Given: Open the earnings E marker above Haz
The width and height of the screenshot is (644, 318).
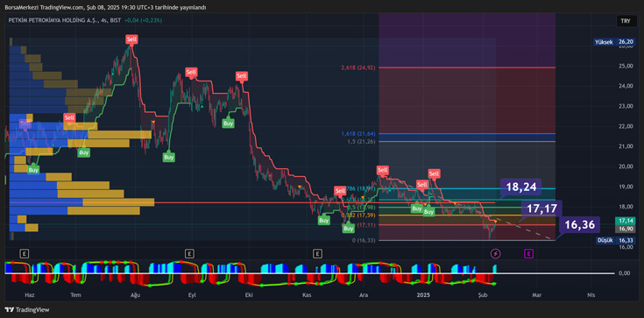Looking at the screenshot, I should [25, 253].
